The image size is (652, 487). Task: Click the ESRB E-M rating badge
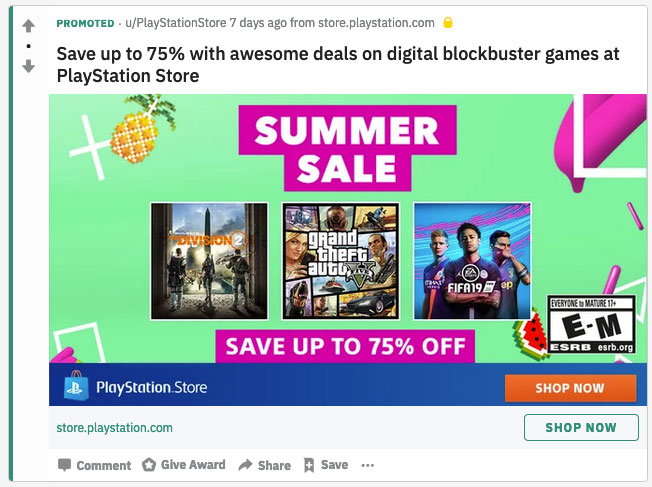(591, 324)
